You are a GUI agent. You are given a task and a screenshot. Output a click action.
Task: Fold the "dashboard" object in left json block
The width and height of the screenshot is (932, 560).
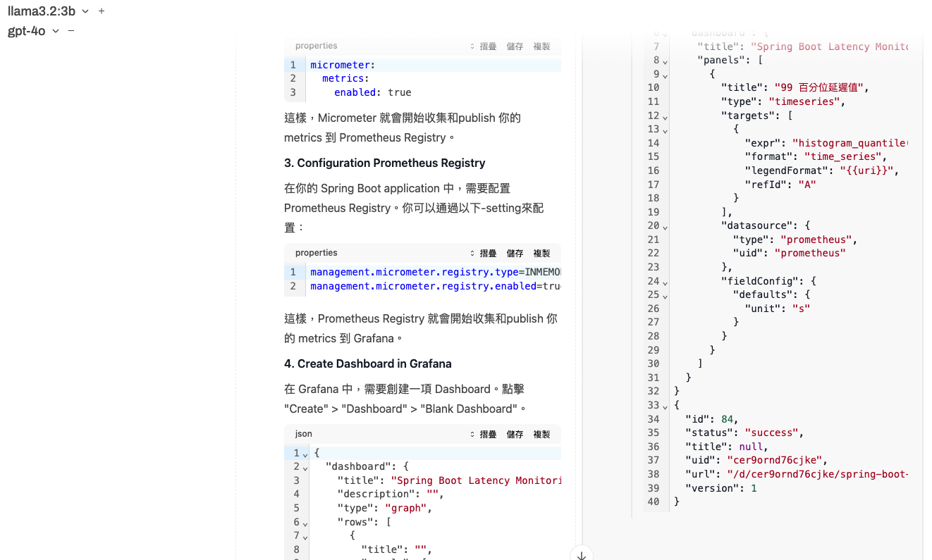pyautogui.click(x=305, y=468)
